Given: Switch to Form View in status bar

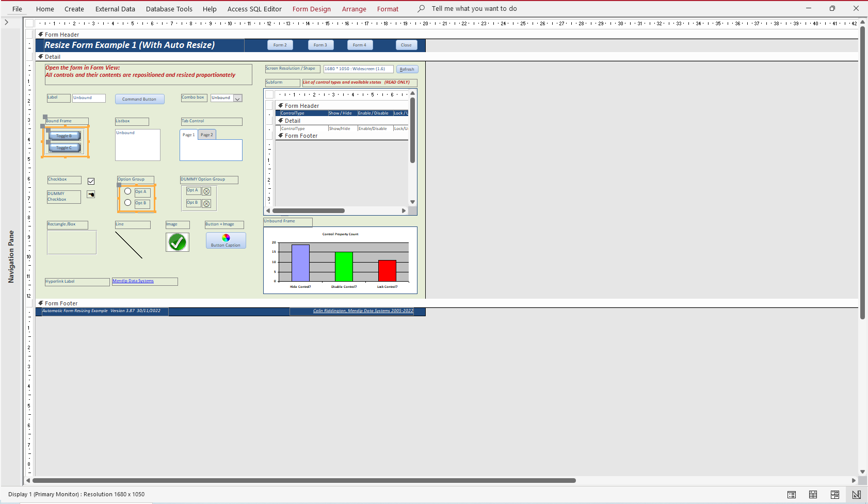Looking at the screenshot, I should pos(792,495).
